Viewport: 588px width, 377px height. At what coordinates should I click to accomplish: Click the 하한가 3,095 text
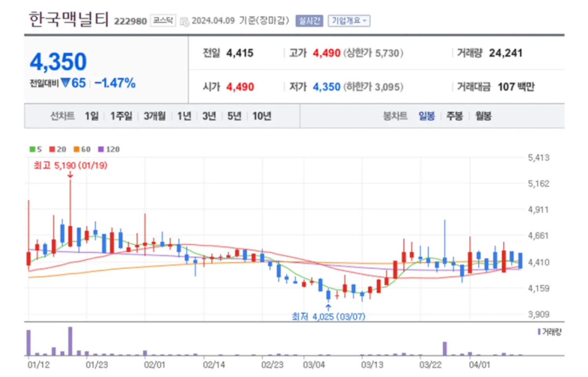[373, 87]
